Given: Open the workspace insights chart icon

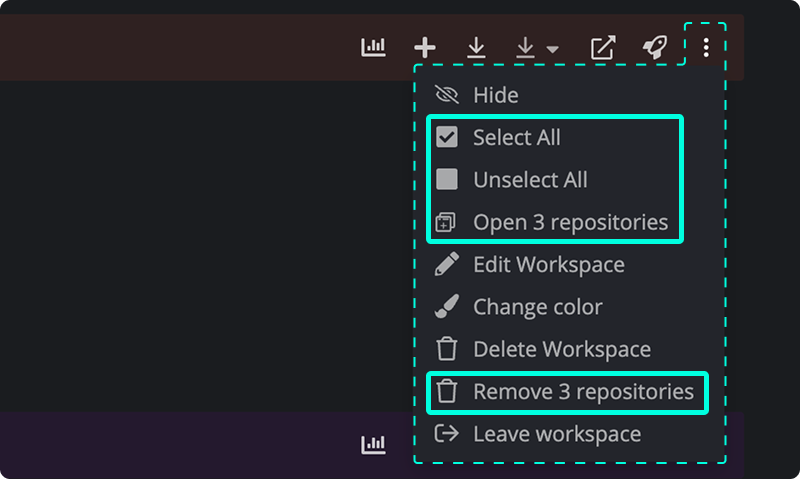Looking at the screenshot, I should pyautogui.click(x=373, y=47).
